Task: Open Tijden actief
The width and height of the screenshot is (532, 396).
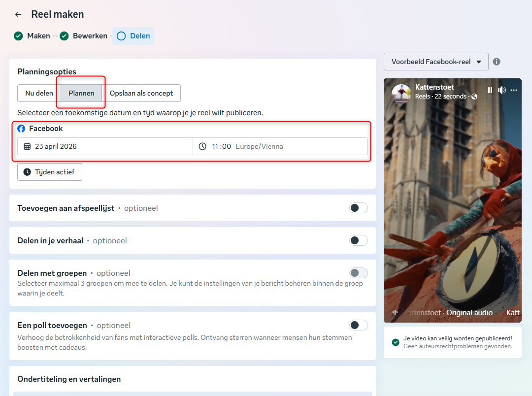Action: pos(50,172)
